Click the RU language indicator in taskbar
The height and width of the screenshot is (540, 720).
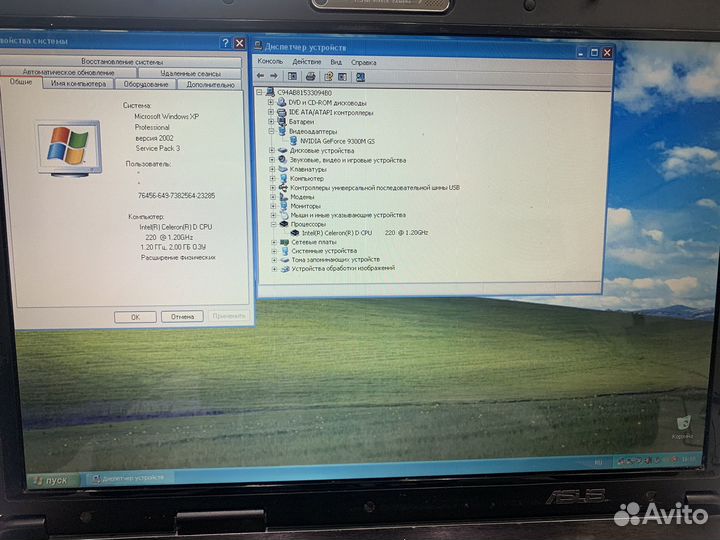click(599, 462)
